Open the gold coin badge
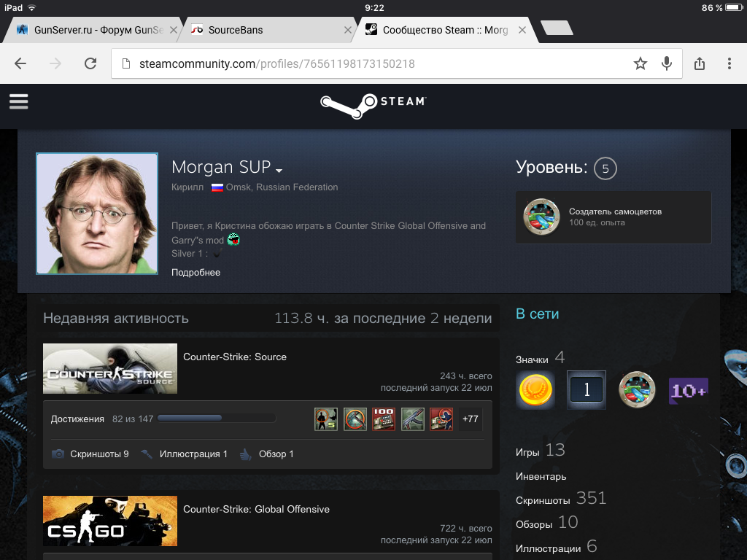Screen dimensions: 747x560 [x=535, y=390]
